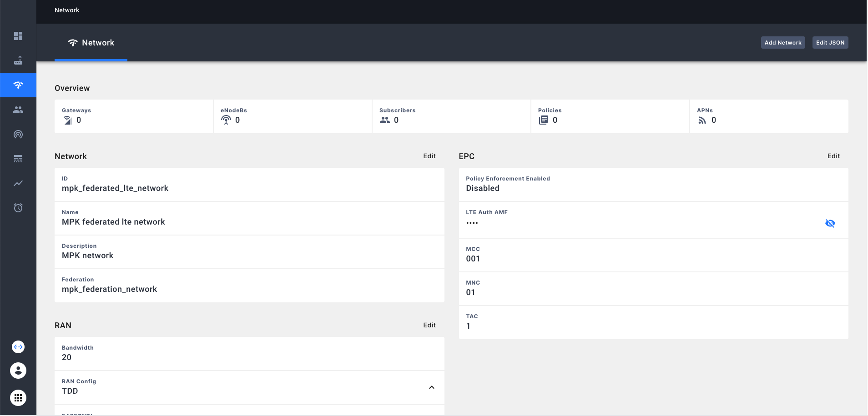Reveal the hidden LTE Auth AMF value

coord(830,223)
